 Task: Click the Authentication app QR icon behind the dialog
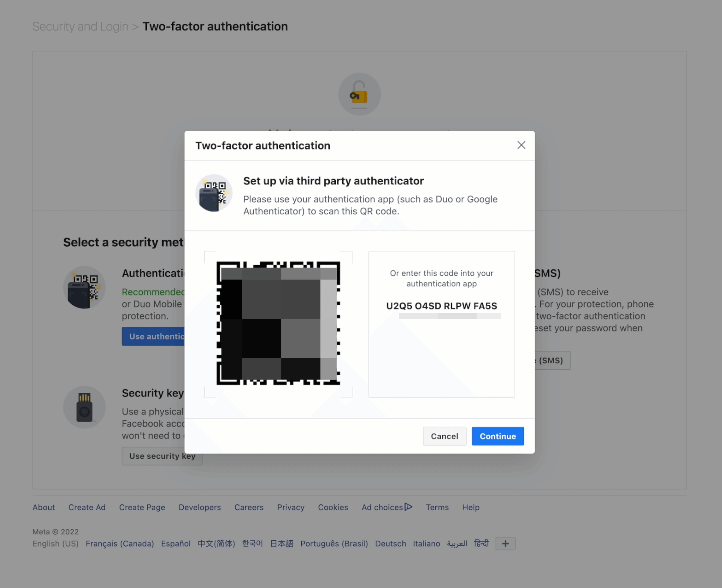coord(84,287)
